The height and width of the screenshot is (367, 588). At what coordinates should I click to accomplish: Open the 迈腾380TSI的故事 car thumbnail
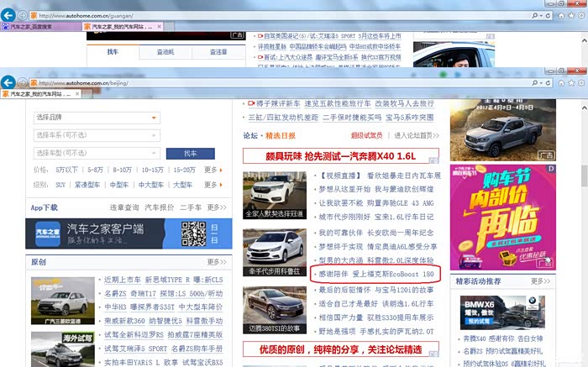pos(275,308)
